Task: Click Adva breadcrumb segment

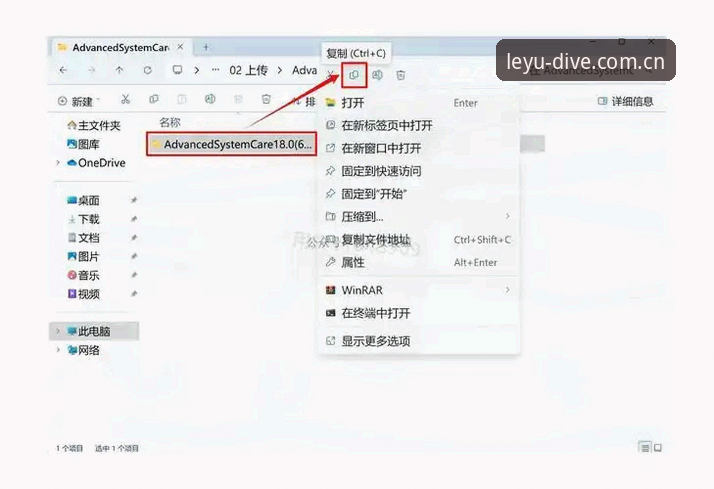Action: pyautogui.click(x=304, y=70)
